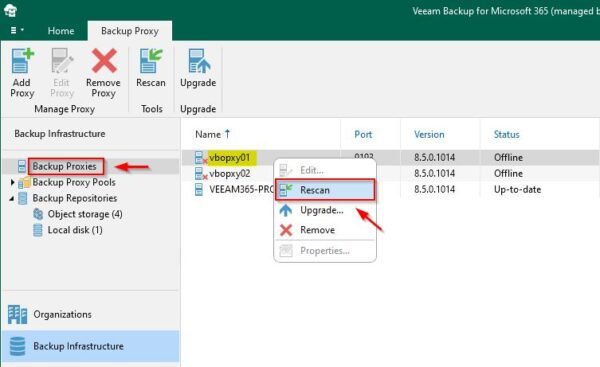Click the VEEAM365-PRO proxy server icon
This screenshot has width=600, height=367.
[x=199, y=189]
